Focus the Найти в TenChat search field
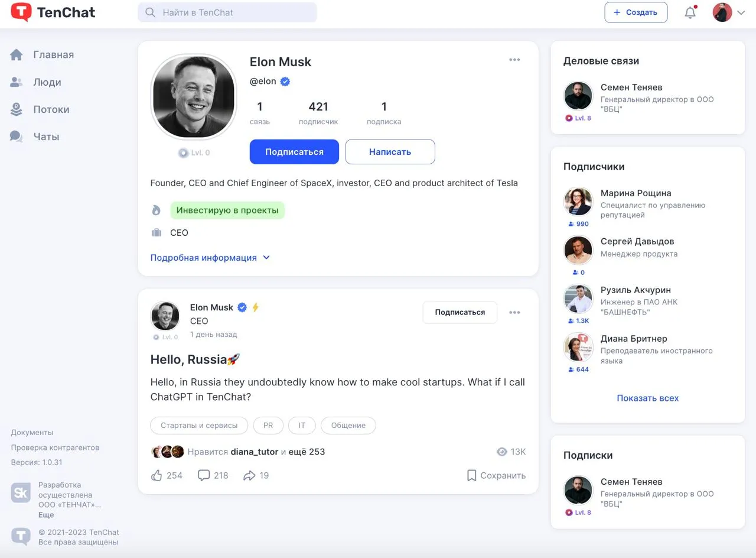This screenshot has height=558, width=756. click(227, 12)
